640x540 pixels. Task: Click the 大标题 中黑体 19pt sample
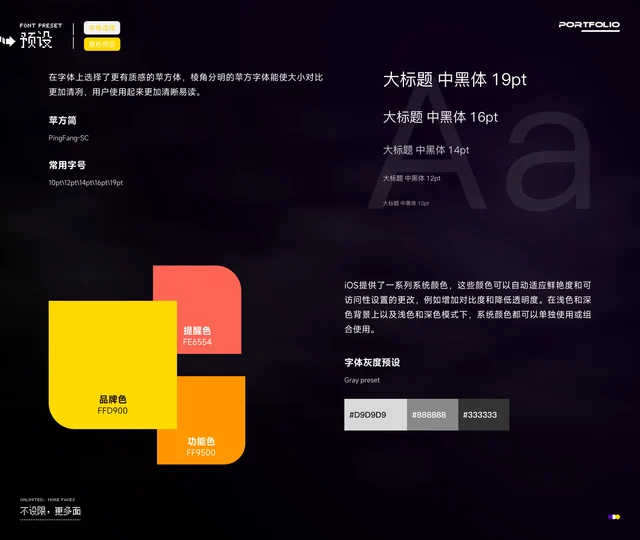point(455,80)
